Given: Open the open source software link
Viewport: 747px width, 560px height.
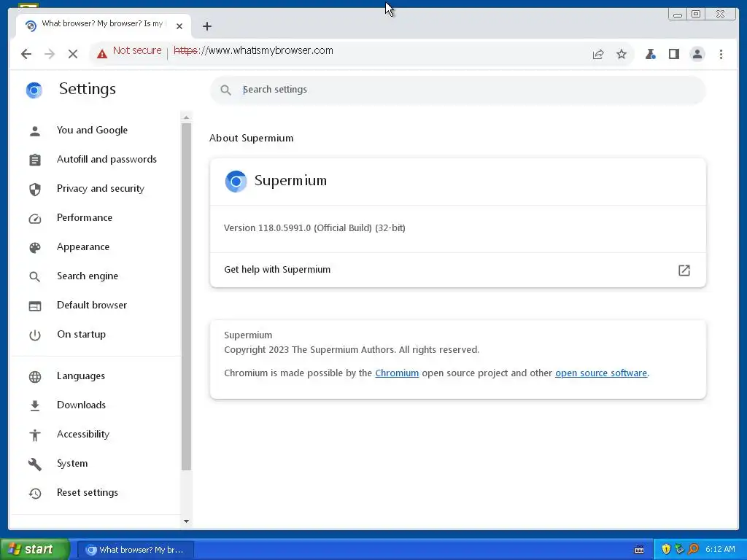Looking at the screenshot, I should [601, 373].
